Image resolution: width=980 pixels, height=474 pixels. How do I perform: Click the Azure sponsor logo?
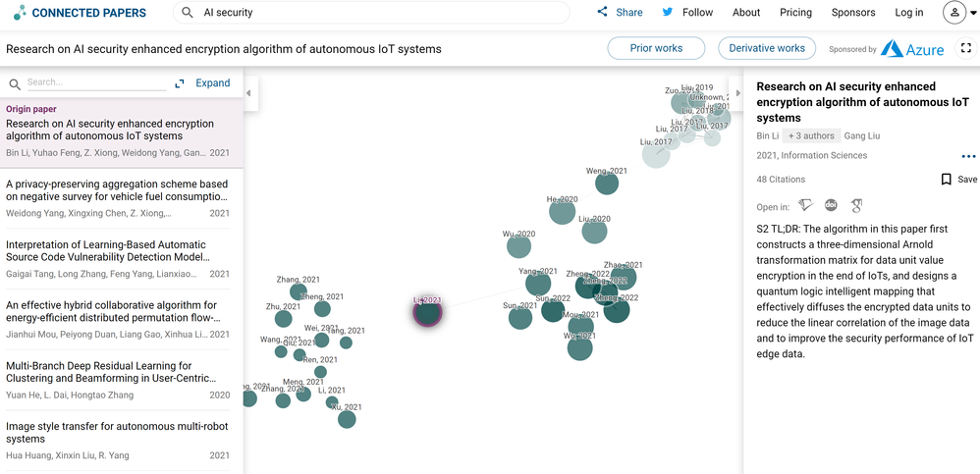pos(912,49)
